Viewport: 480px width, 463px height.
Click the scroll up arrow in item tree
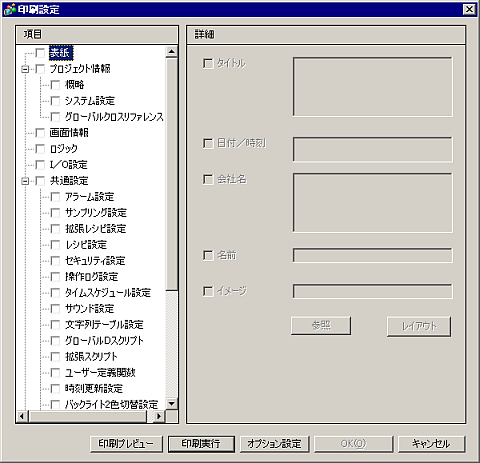171,52
